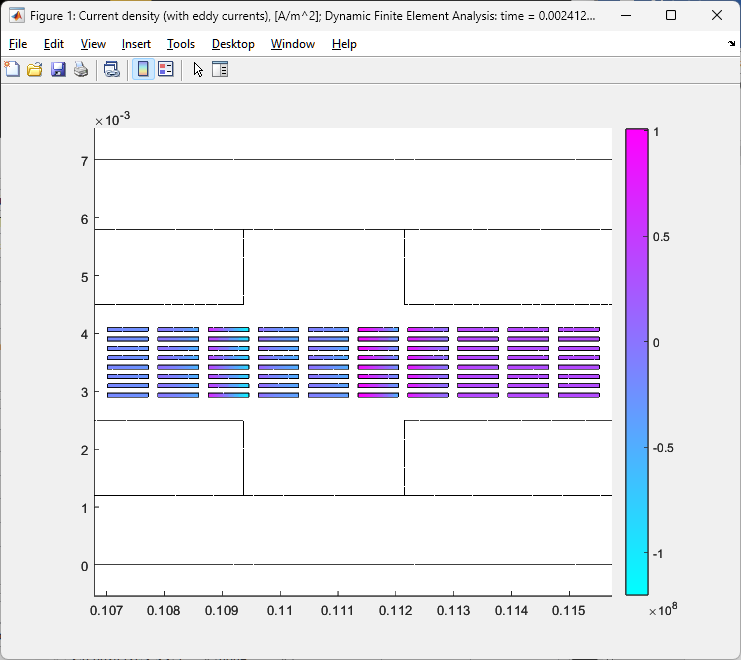The image size is (741, 660).
Task: Toggle the Insert Legend tool
Action: coord(166,69)
